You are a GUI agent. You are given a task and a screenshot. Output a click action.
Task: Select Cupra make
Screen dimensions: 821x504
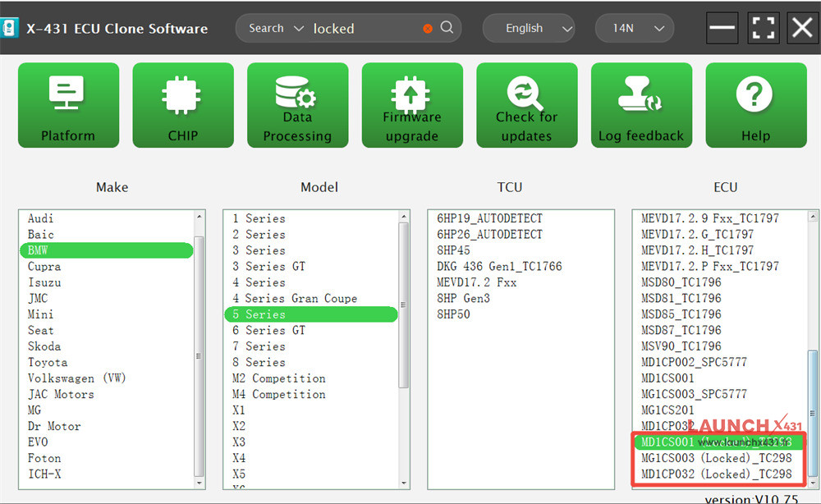point(44,267)
